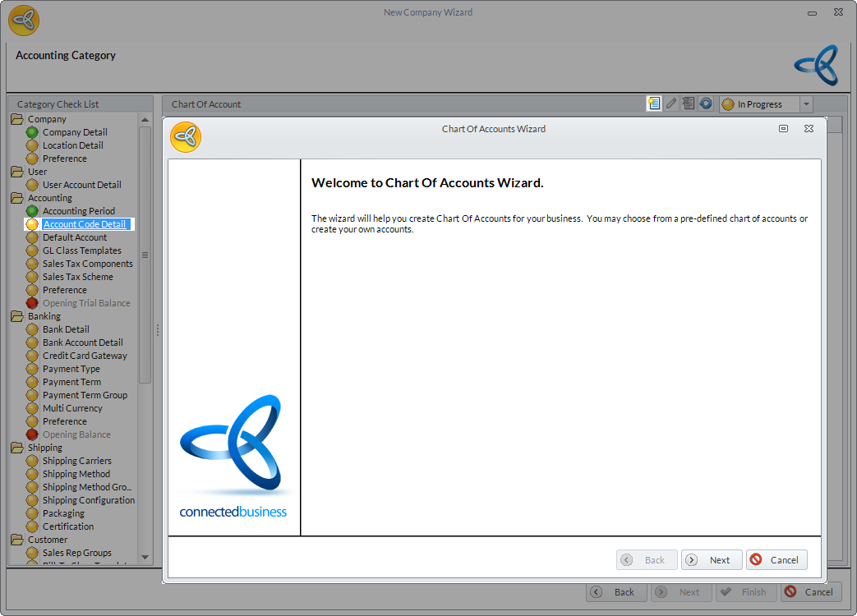Click the red status icon beside Opening Trial Balance

point(32,303)
